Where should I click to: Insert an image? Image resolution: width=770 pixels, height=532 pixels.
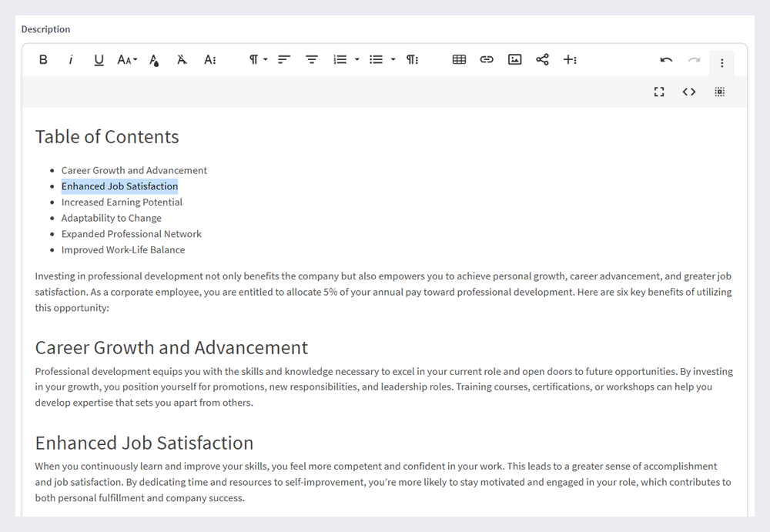[514, 59]
